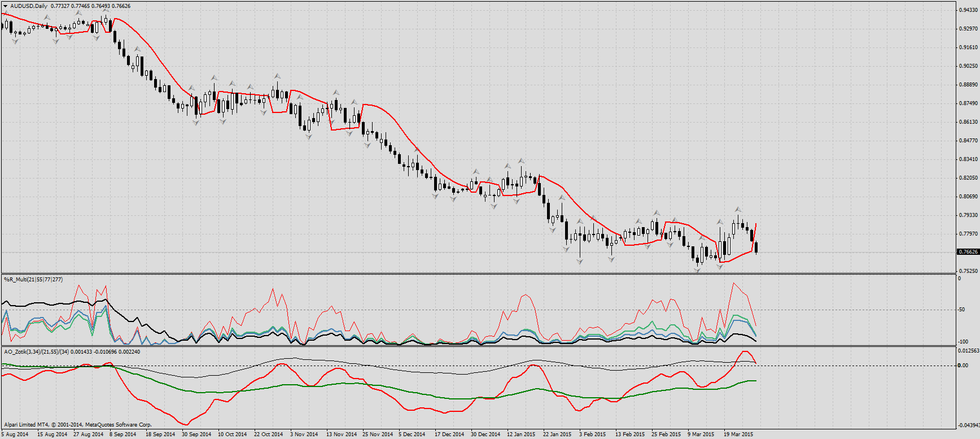980x439 pixels.
Task: Click the %R_Multi(21|55|77|277) indicator label
Action: tap(33, 280)
